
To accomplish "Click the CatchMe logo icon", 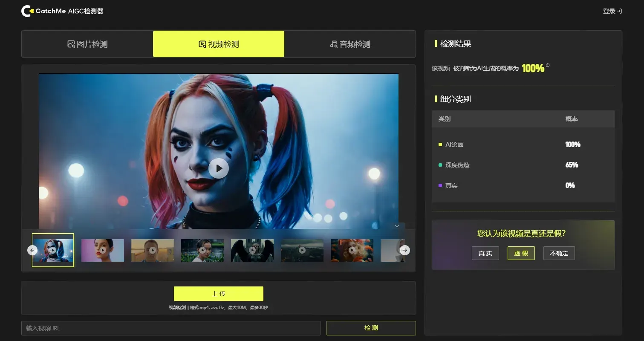I will point(27,12).
